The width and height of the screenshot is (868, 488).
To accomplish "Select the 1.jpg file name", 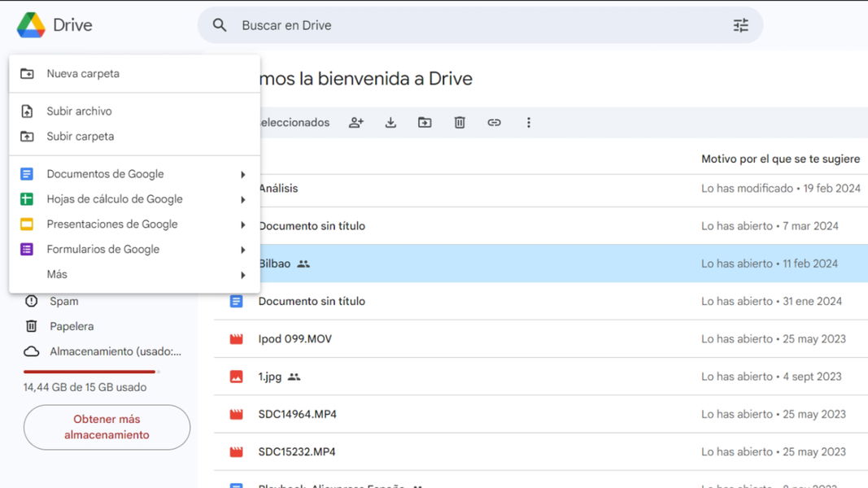I will 270,377.
